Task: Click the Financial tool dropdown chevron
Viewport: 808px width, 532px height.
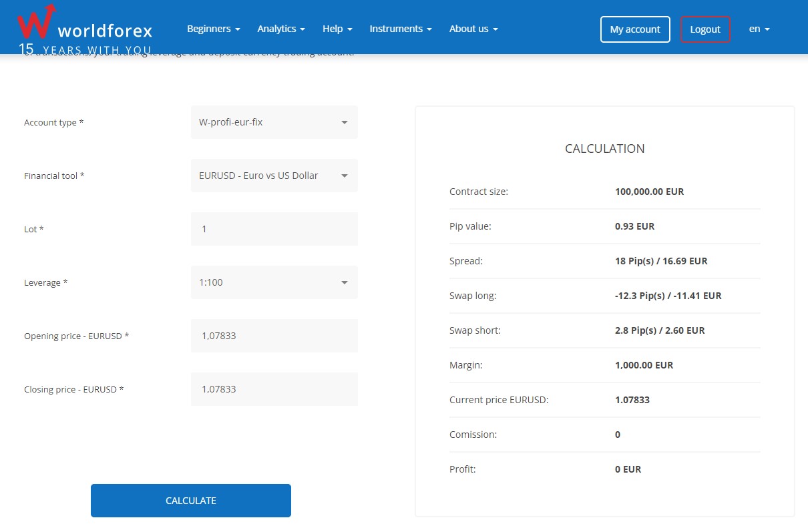Action: click(345, 176)
